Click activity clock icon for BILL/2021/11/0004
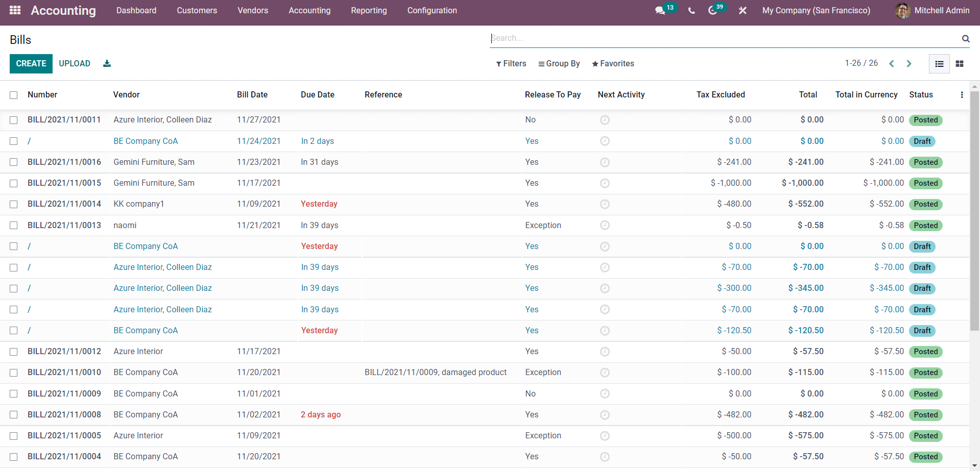This screenshot has width=980, height=471. click(605, 457)
